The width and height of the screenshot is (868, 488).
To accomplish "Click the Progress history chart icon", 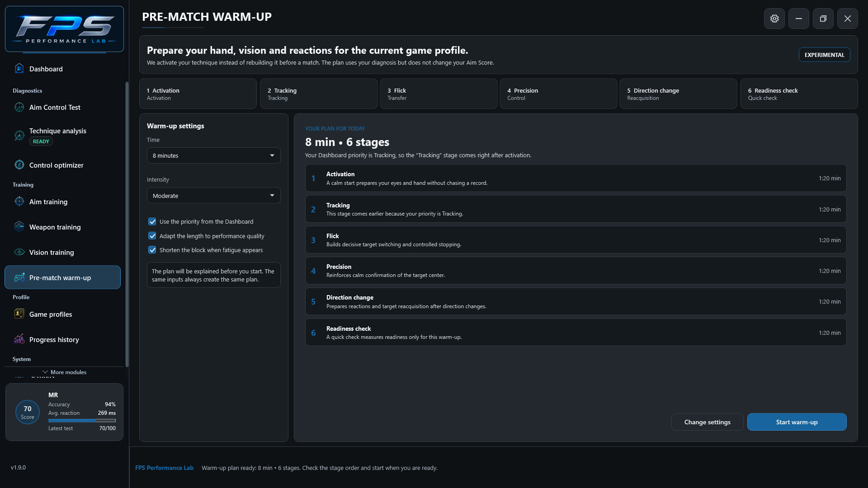I will (x=19, y=339).
